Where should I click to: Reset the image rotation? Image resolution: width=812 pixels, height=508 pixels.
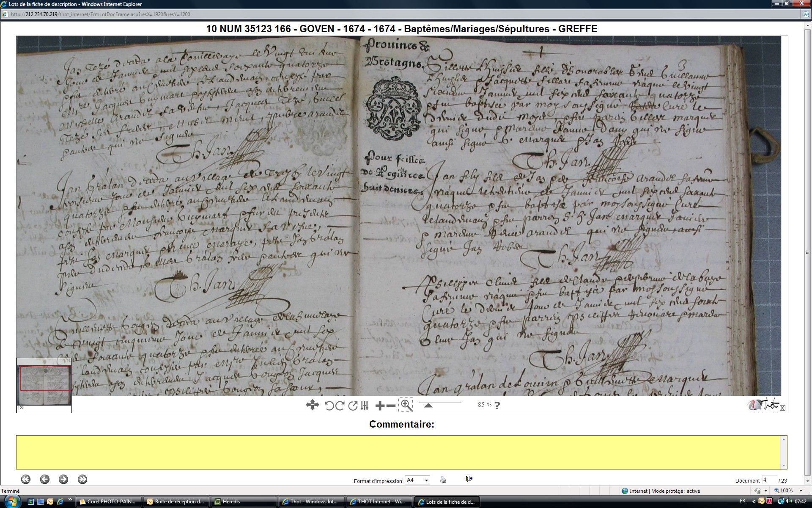353,406
